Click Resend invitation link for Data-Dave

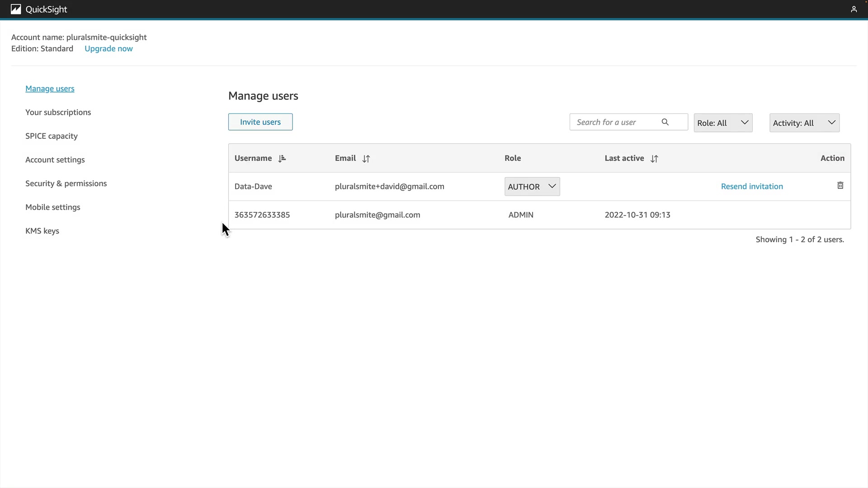click(752, 187)
